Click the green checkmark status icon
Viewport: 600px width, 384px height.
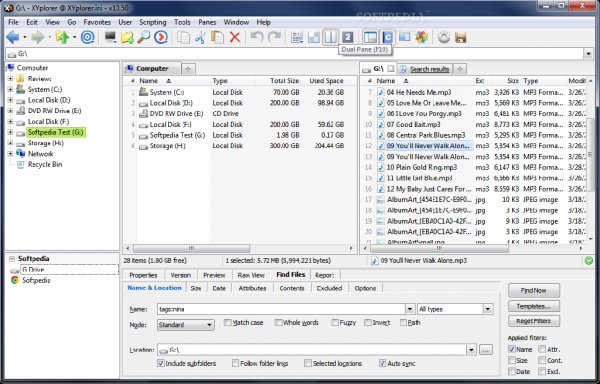click(589, 261)
